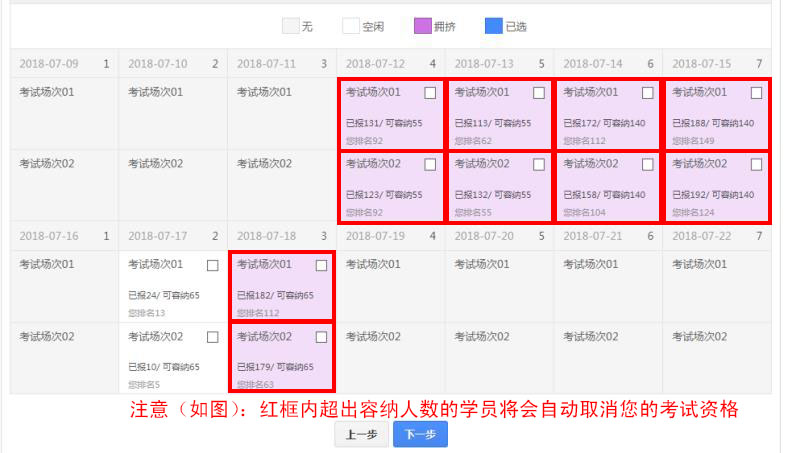The width and height of the screenshot is (800, 453).
Task: Tick 考试场次01 checkbox on 2018-07-13
Action: [539, 93]
